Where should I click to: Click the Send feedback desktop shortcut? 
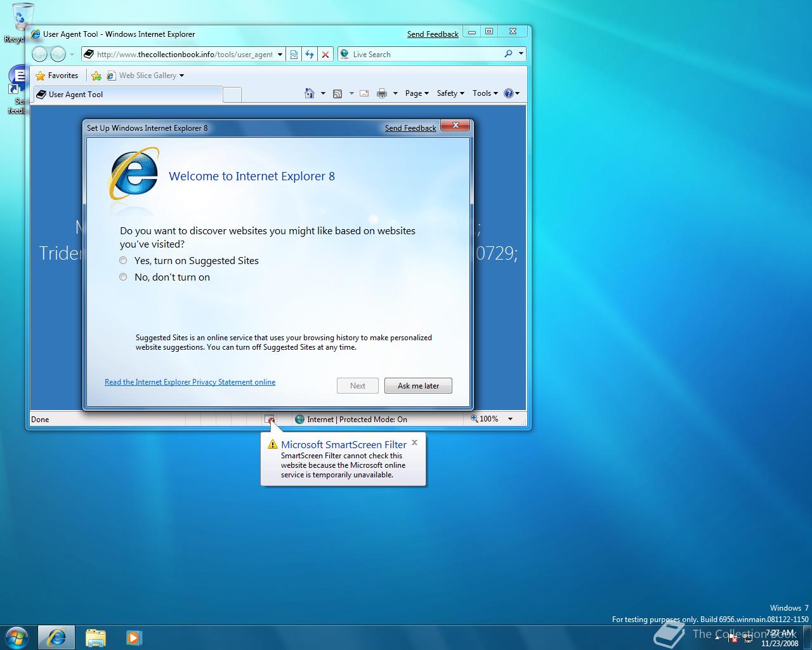[17, 90]
